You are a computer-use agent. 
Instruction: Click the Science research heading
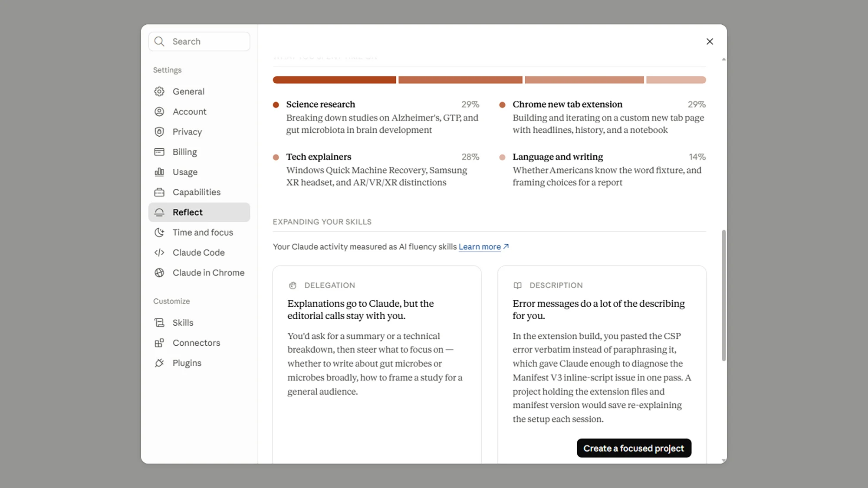(320, 105)
